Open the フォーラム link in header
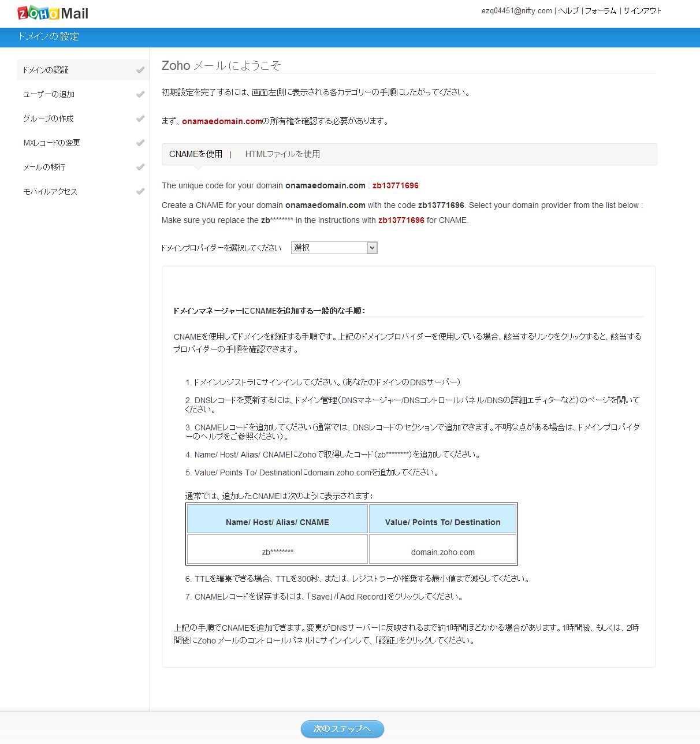The image size is (700, 744). click(x=601, y=11)
